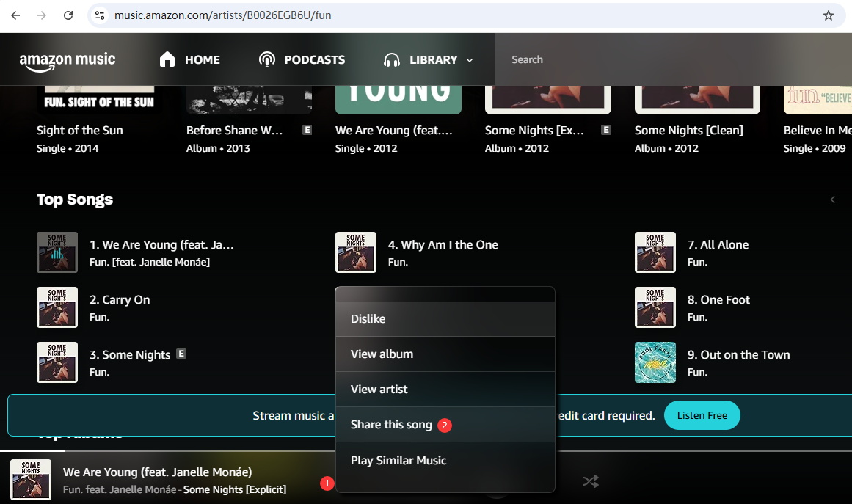Screen dimensions: 852x504
Task: Select song 2. Carry On title
Action: 120,300
